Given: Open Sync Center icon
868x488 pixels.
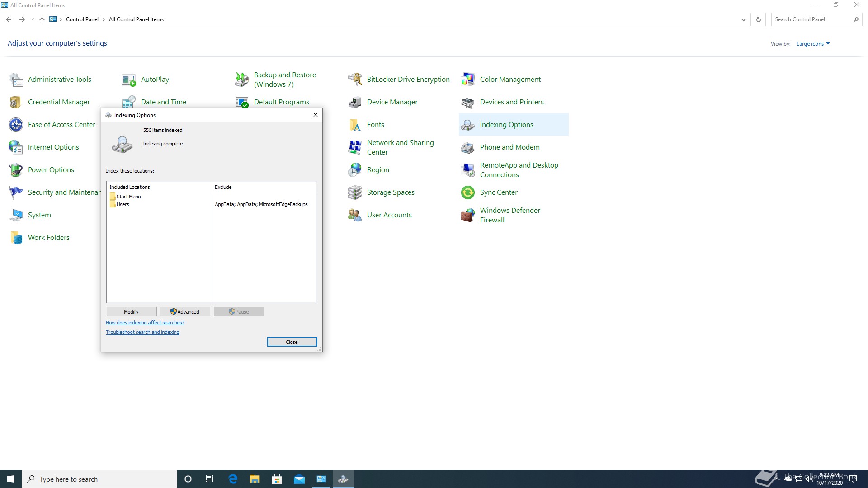Looking at the screenshot, I should click(468, 192).
